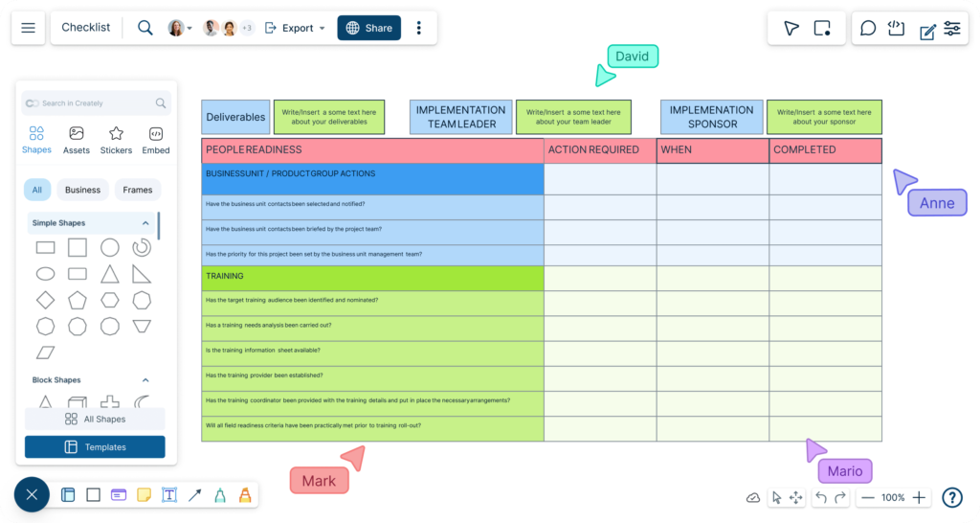The height and width of the screenshot is (523, 980).
Task: Select the card tool in bottom toolbar
Action: (119, 495)
